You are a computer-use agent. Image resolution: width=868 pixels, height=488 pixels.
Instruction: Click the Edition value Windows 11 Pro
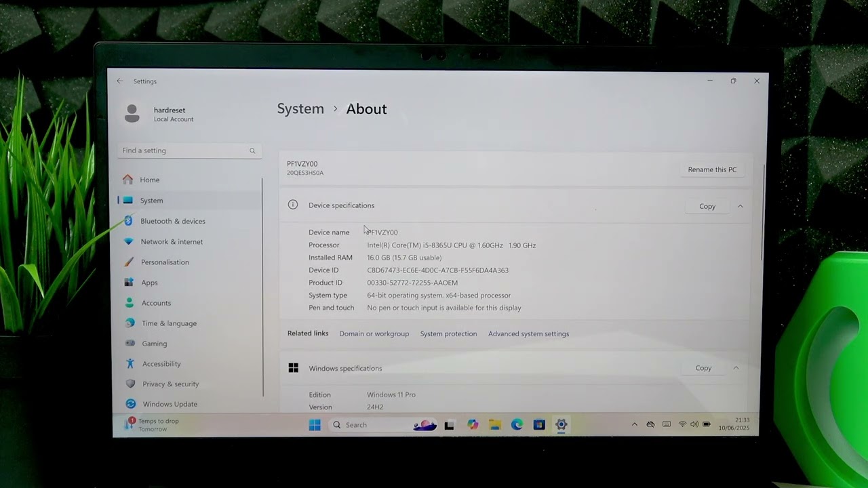(391, 394)
